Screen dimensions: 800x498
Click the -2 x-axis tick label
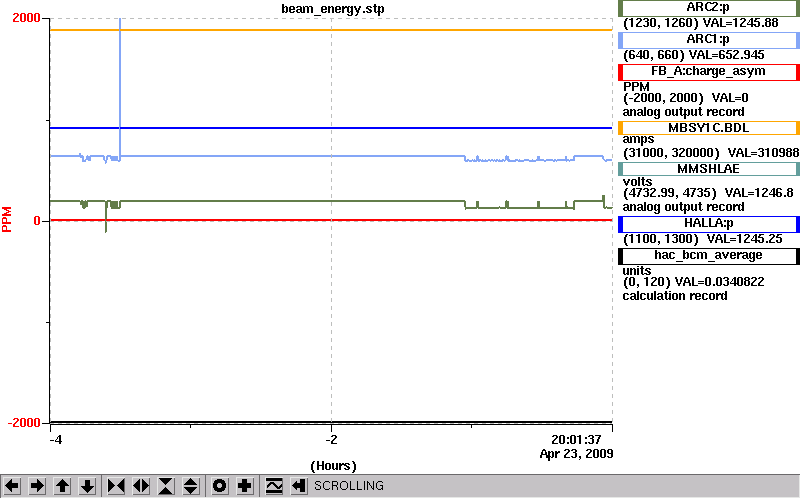tap(332, 439)
